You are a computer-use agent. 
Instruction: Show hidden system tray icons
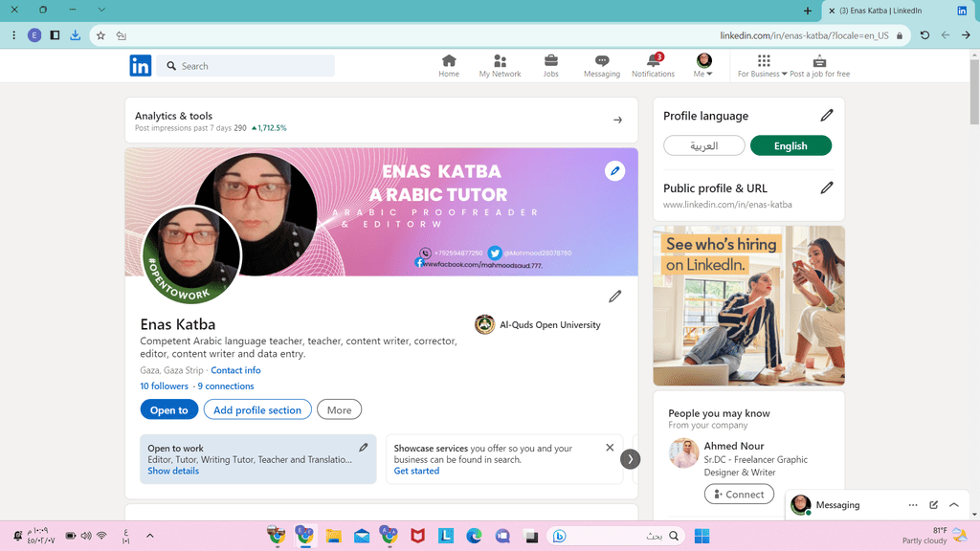tap(150, 536)
